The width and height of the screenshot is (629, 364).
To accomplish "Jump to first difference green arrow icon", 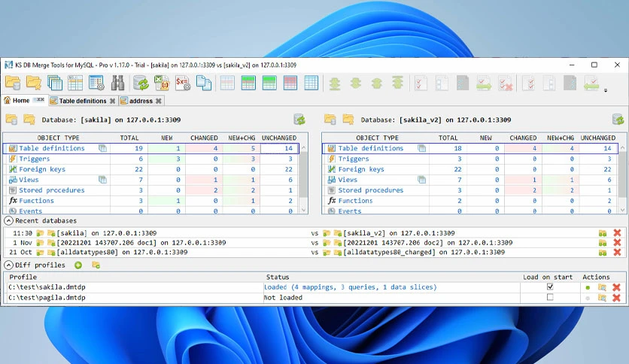I will coord(397,83).
